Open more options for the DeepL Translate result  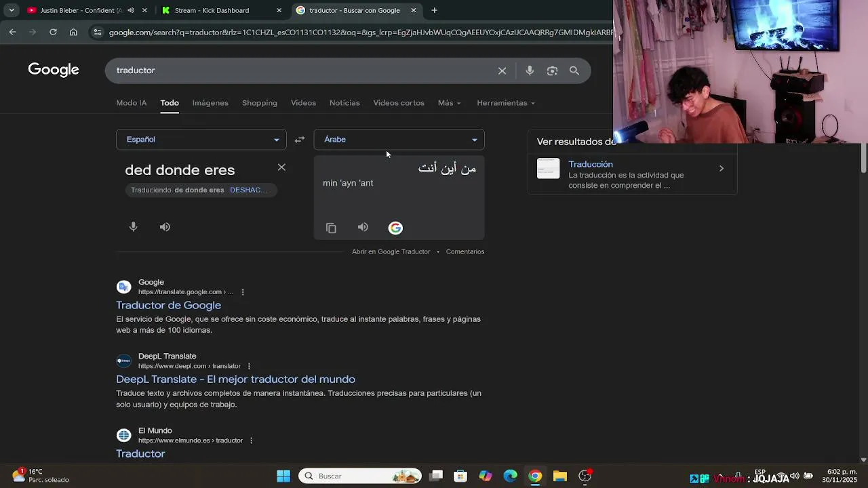click(x=249, y=366)
